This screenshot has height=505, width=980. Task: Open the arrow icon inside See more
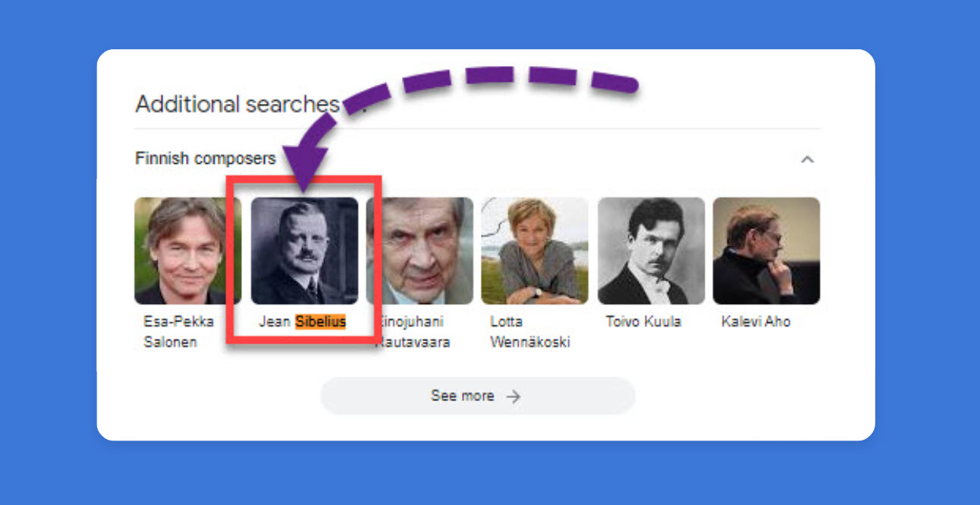tap(514, 395)
